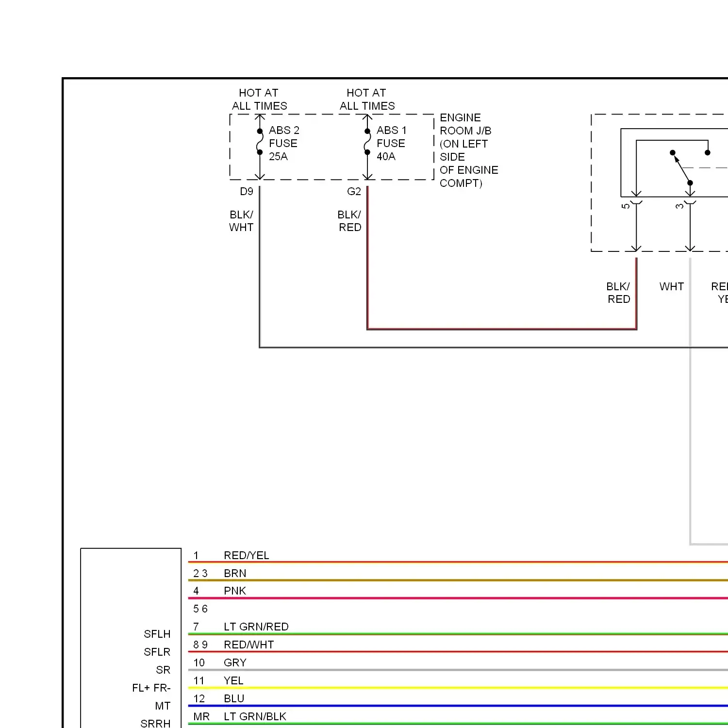Click the D9 connector label
Viewport: 728px width, 728px height.
tap(247, 192)
